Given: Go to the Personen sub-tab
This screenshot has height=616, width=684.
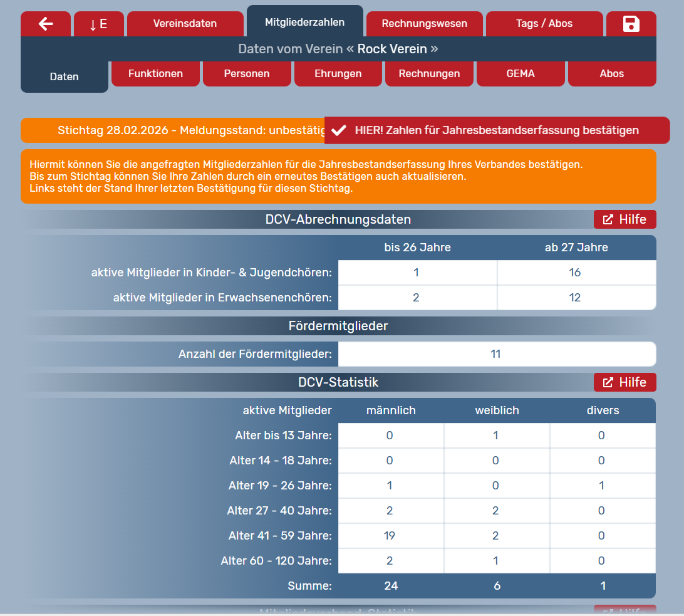Looking at the screenshot, I should pos(247,73).
